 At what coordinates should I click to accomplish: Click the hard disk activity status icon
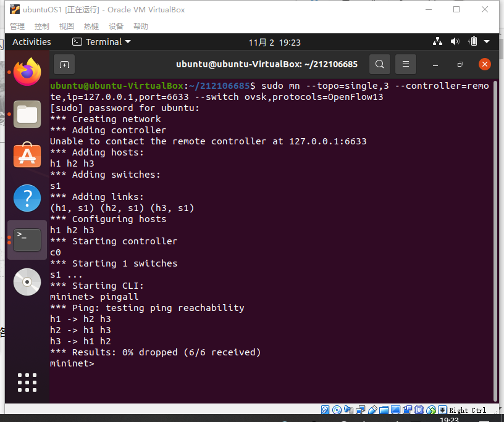point(325,410)
